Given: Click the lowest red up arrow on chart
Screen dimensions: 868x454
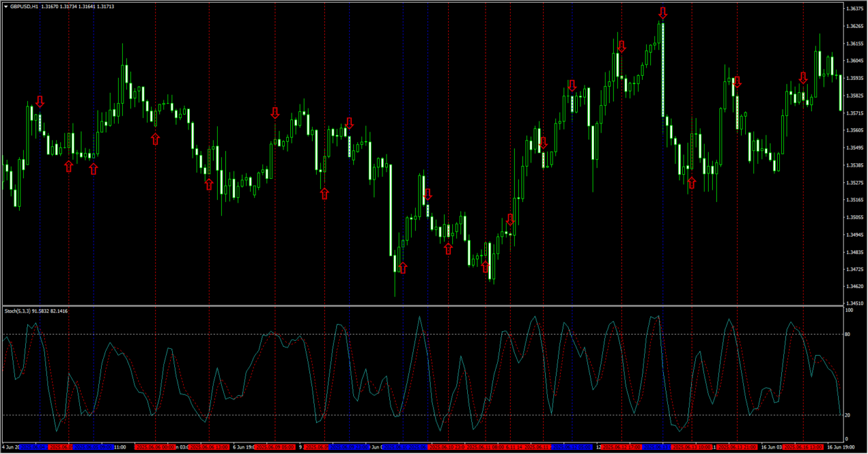Looking at the screenshot, I should pos(402,268).
